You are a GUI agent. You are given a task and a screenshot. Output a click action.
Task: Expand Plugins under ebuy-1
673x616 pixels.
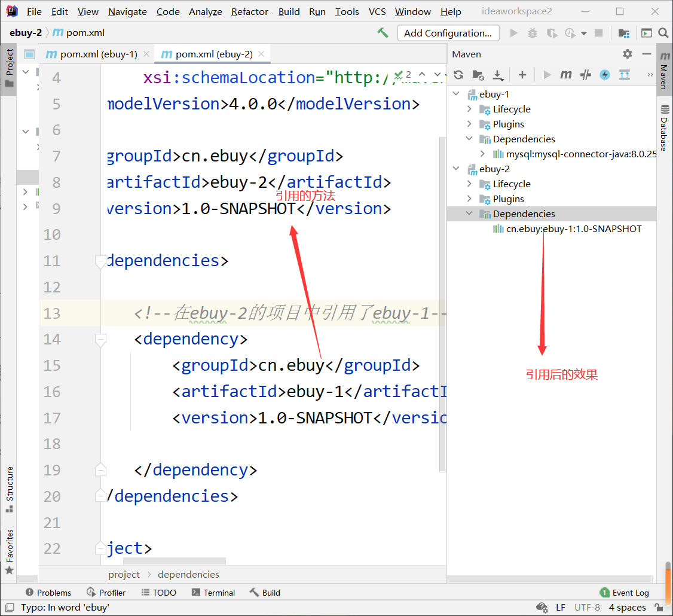tap(470, 124)
